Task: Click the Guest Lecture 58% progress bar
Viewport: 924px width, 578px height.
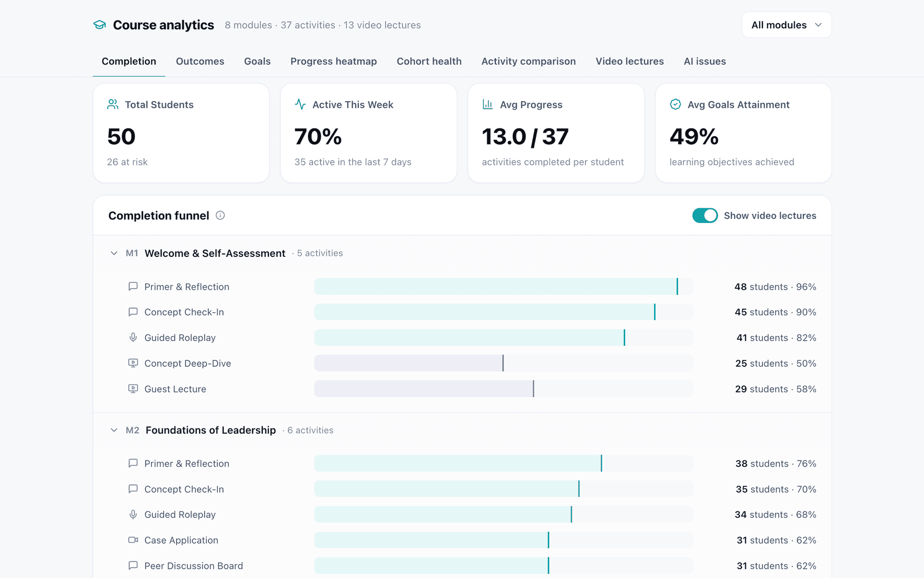Action: pos(504,389)
